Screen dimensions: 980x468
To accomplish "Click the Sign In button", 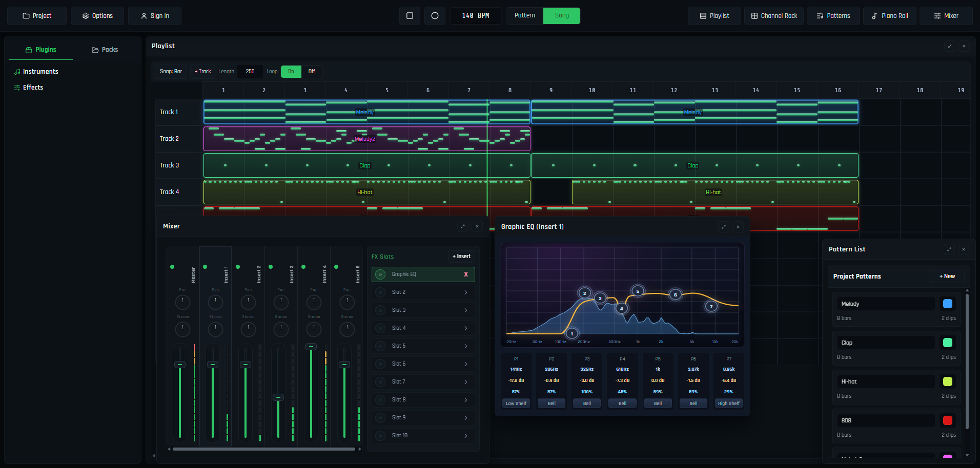I will tap(155, 16).
